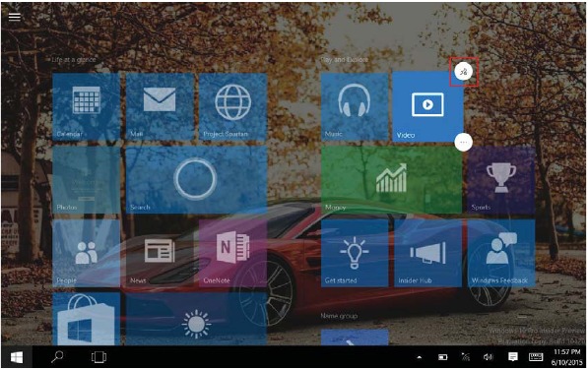
Task: Open the hamburger menu at top left
Action: [x=14, y=17]
